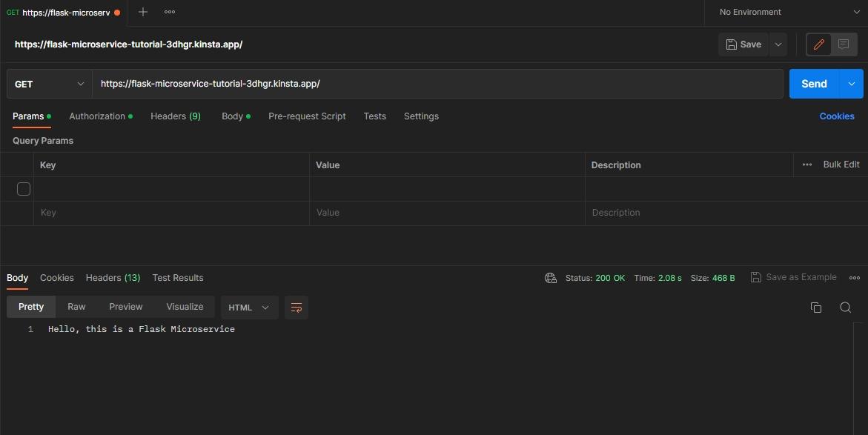Click the network globe icon near Status
The width and height of the screenshot is (868, 435).
[551, 278]
